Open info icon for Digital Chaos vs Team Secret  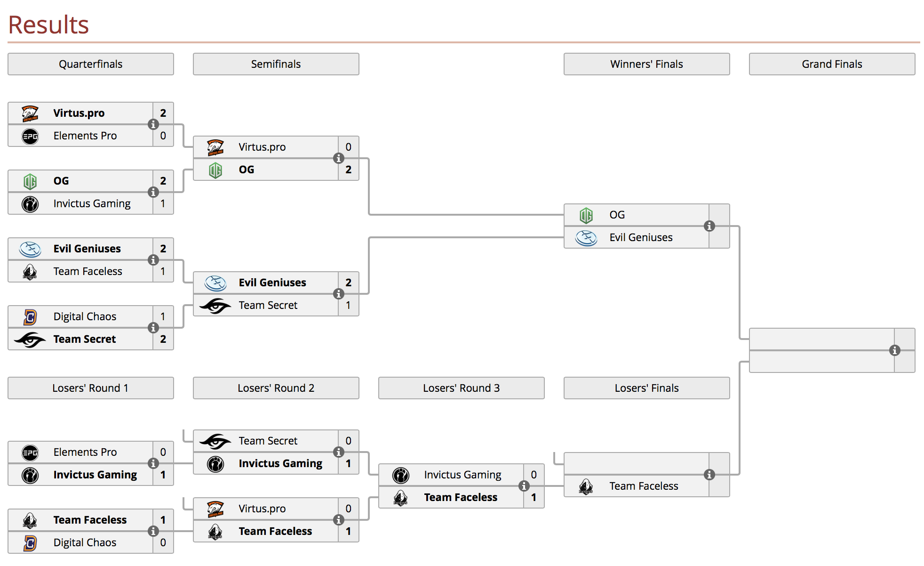(153, 328)
